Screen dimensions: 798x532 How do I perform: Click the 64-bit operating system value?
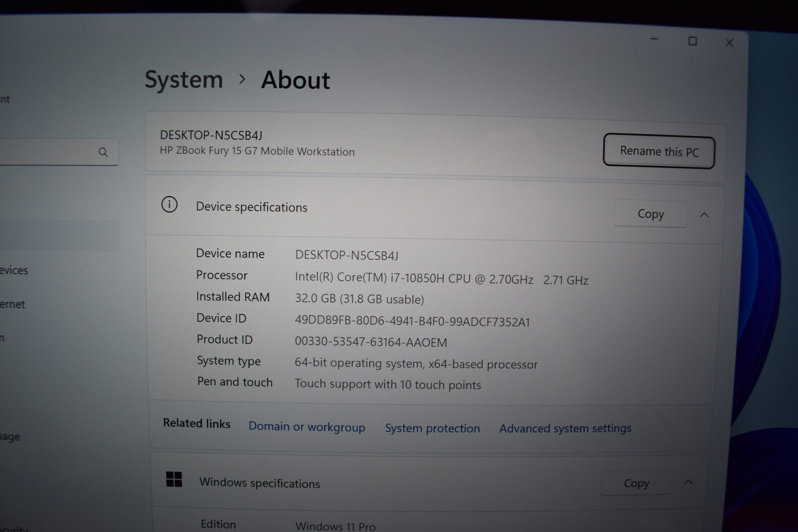(416, 363)
